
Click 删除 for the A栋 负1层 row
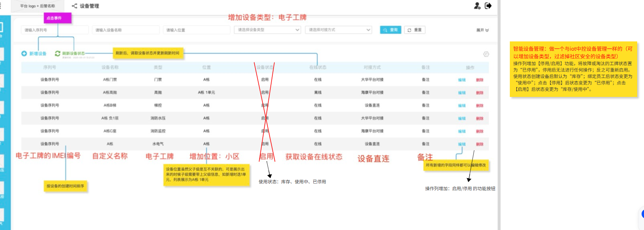480,119
